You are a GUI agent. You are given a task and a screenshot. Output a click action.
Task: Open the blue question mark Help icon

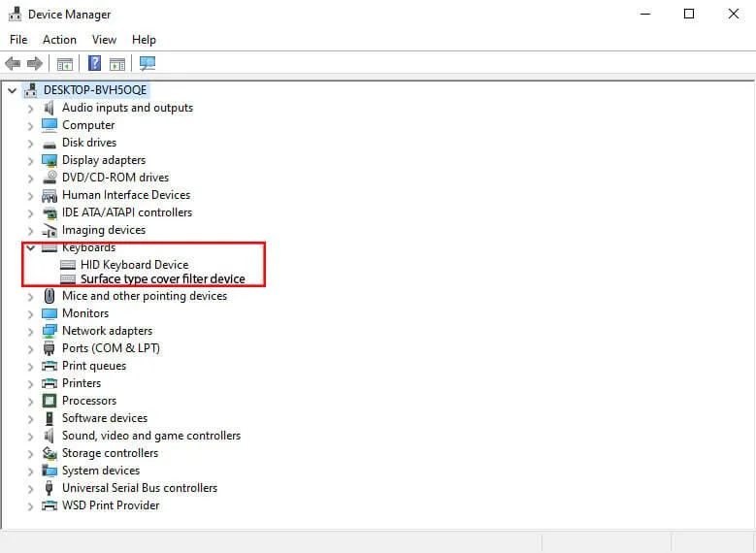(94, 63)
